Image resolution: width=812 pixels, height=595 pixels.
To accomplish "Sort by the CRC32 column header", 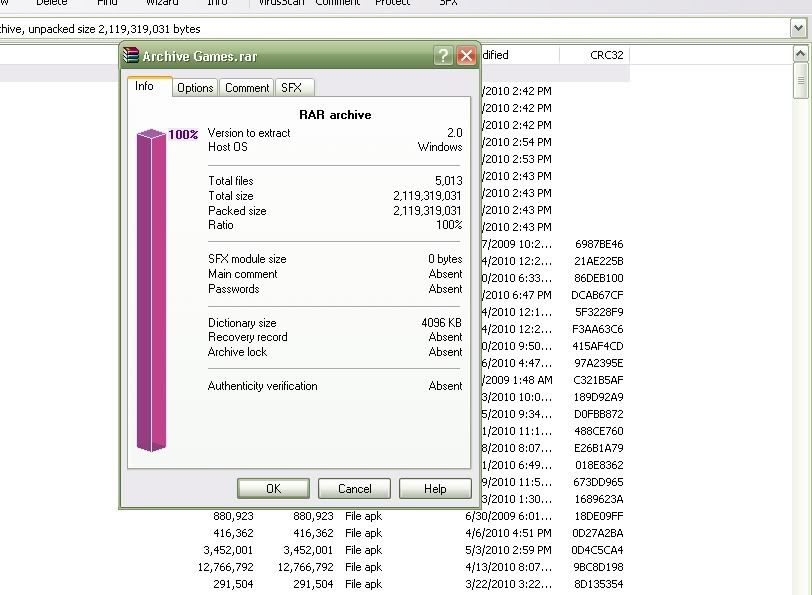I will pyautogui.click(x=594, y=55).
